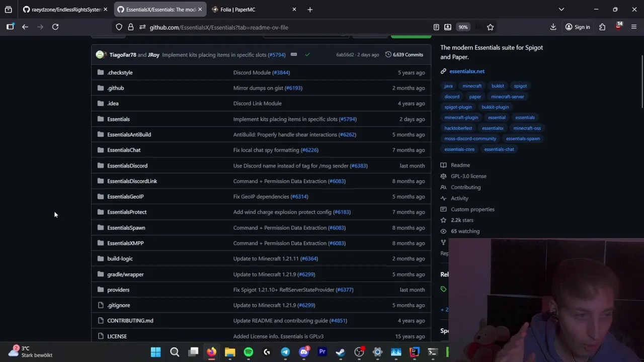Expand the commit message ellipsis button
This screenshot has height=362, width=644.
coord(294,54)
